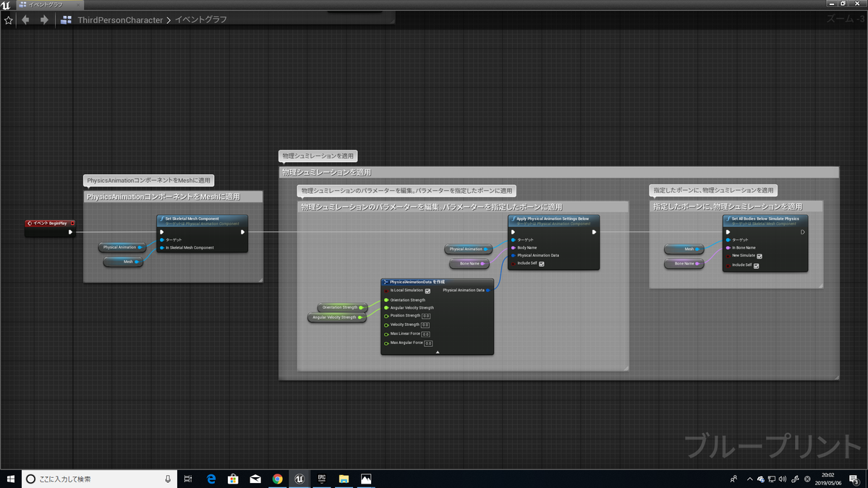Click the Body Name input pin

pos(514,247)
